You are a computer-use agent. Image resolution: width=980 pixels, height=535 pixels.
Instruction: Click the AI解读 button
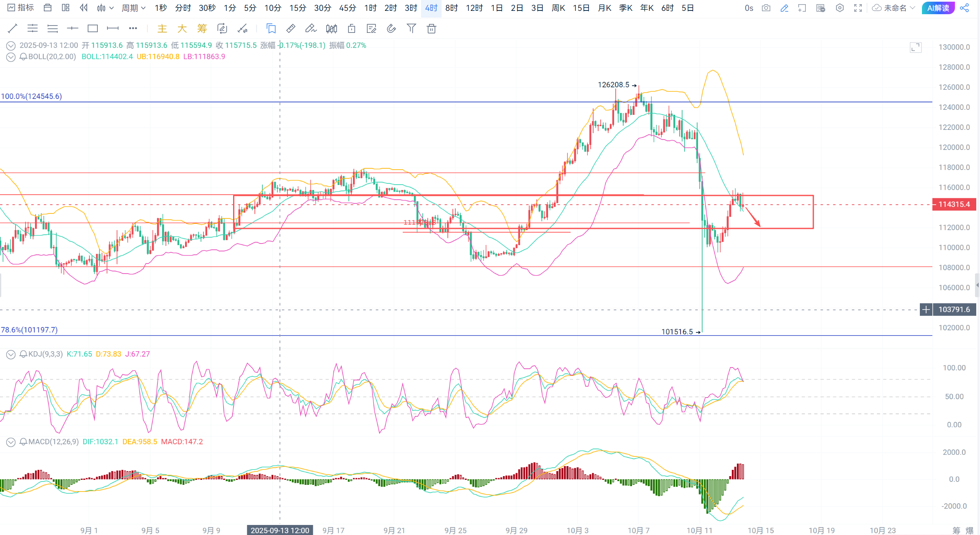click(938, 8)
